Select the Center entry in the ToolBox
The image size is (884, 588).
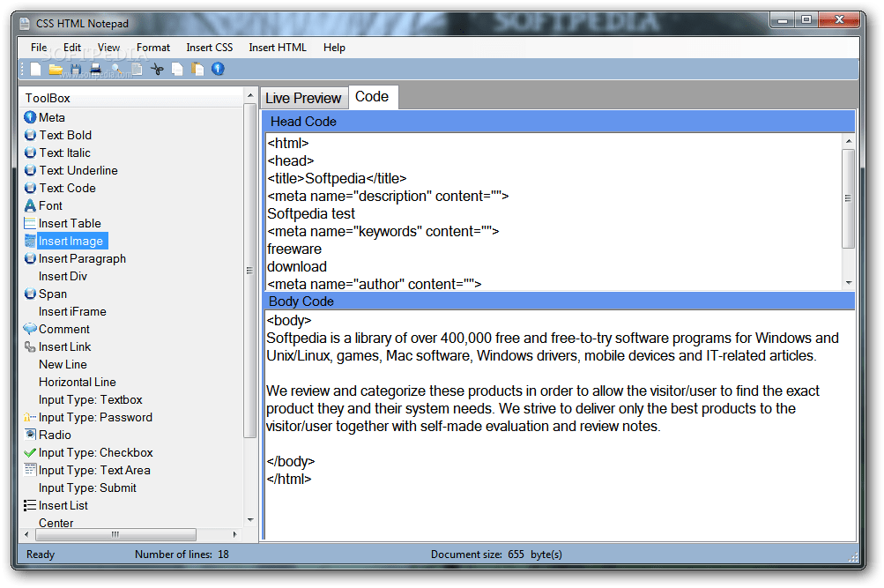(56, 523)
